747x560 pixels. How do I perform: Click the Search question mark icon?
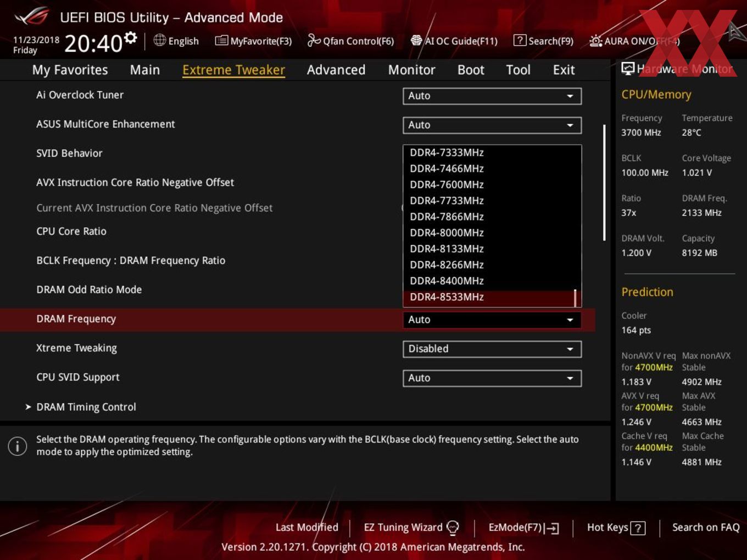pos(520,41)
